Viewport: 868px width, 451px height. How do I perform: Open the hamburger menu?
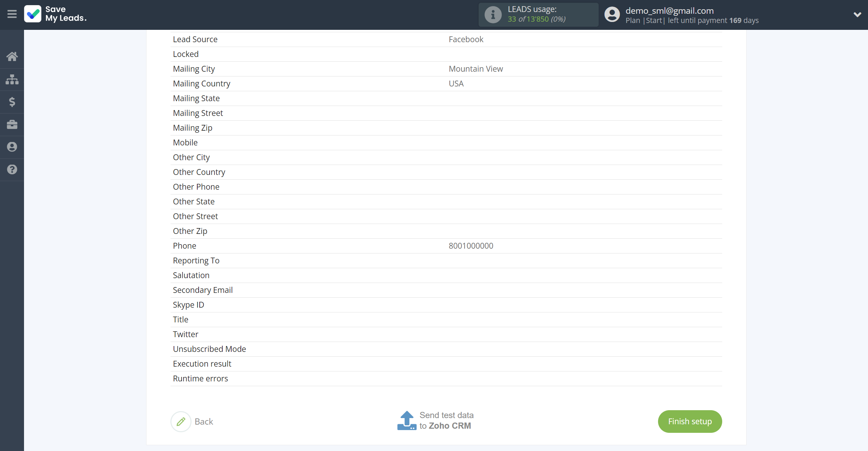(12, 14)
